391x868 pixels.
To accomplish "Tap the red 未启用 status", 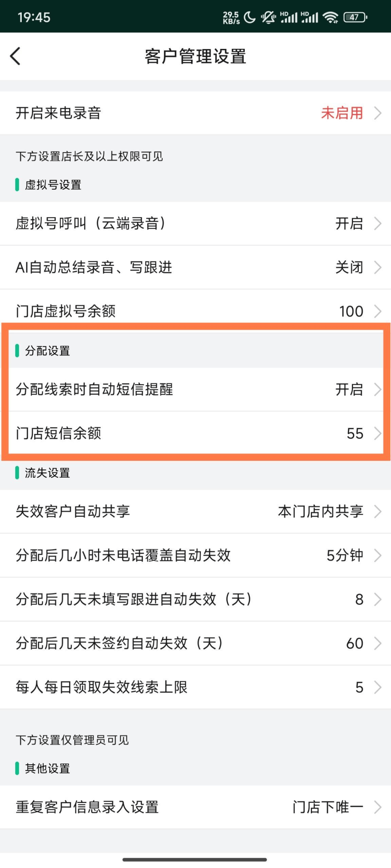I will [342, 113].
